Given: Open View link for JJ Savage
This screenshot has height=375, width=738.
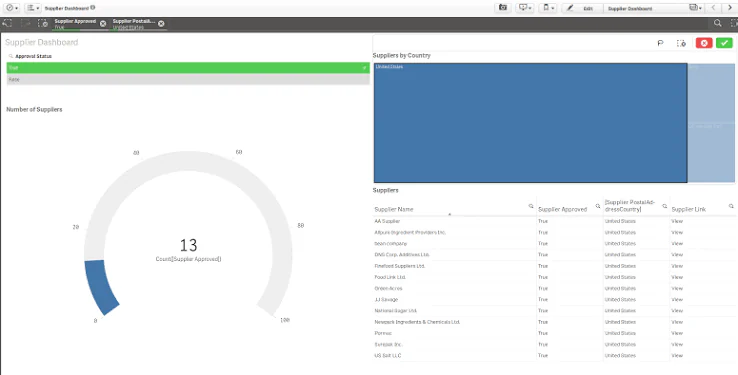Looking at the screenshot, I should coord(677,300).
